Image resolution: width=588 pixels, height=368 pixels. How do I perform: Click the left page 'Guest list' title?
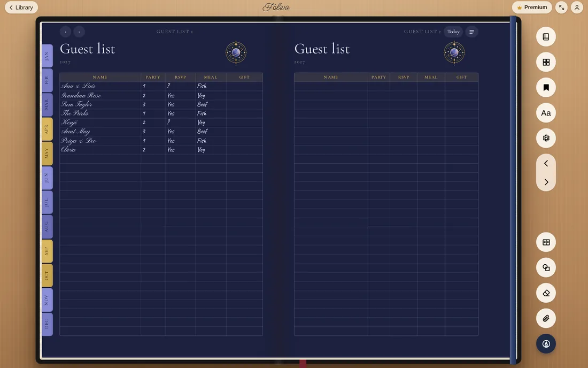[87, 49]
